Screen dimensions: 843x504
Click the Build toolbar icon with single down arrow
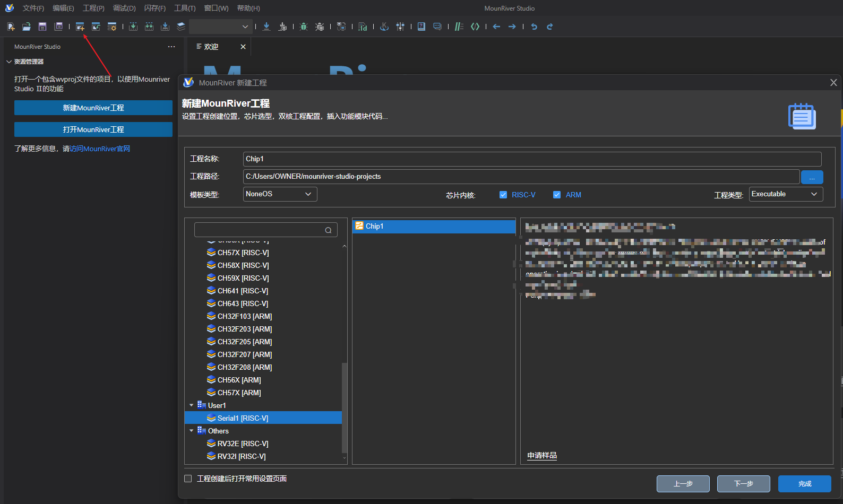133,27
